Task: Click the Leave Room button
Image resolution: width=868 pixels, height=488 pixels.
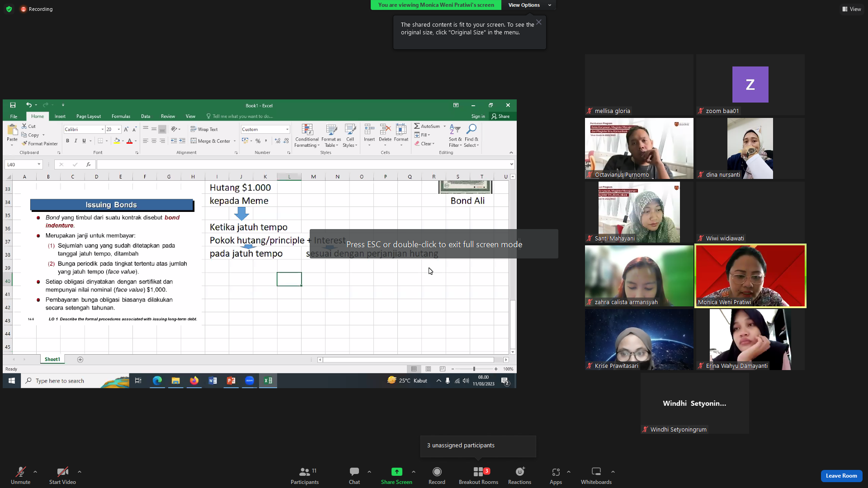Action: pos(841,476)
